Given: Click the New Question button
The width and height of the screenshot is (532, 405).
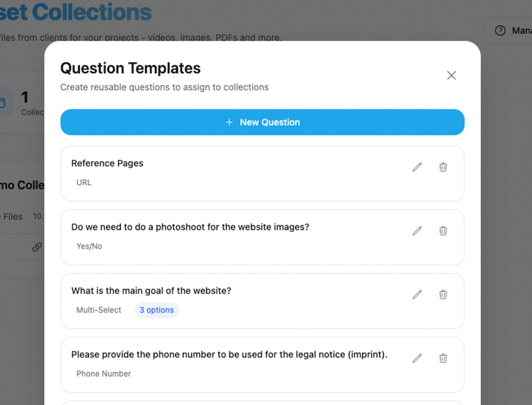Looking at the screenshot, I should pyautogui.click(x=262, y=122).
